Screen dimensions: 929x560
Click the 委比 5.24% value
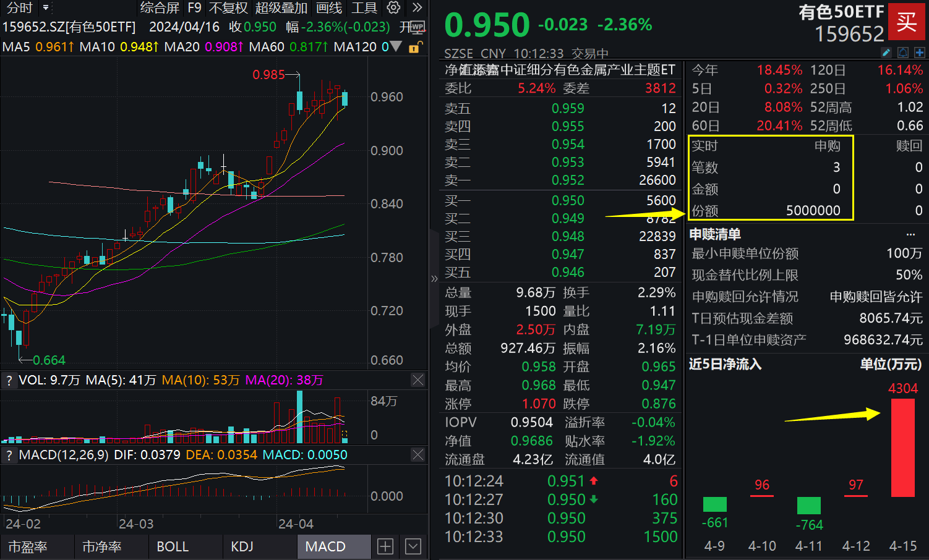[537, 88]
